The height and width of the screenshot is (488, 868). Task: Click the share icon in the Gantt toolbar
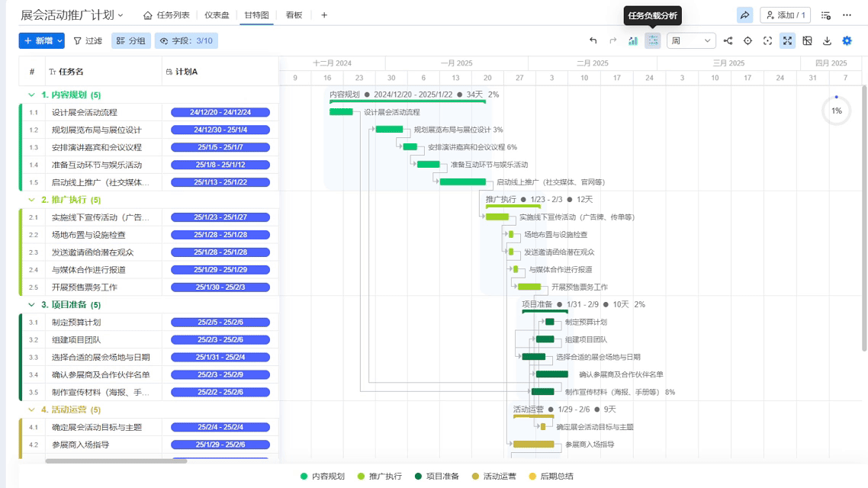coord(728,40)
